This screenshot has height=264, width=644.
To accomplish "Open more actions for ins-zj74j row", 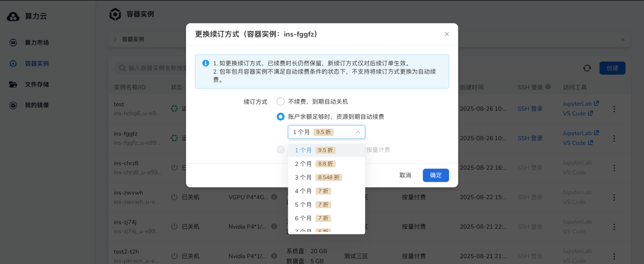I will (614, 227).
